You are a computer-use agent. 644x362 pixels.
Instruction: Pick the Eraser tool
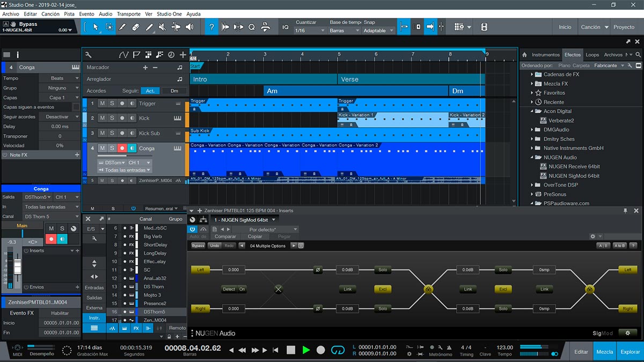(136, 27)
